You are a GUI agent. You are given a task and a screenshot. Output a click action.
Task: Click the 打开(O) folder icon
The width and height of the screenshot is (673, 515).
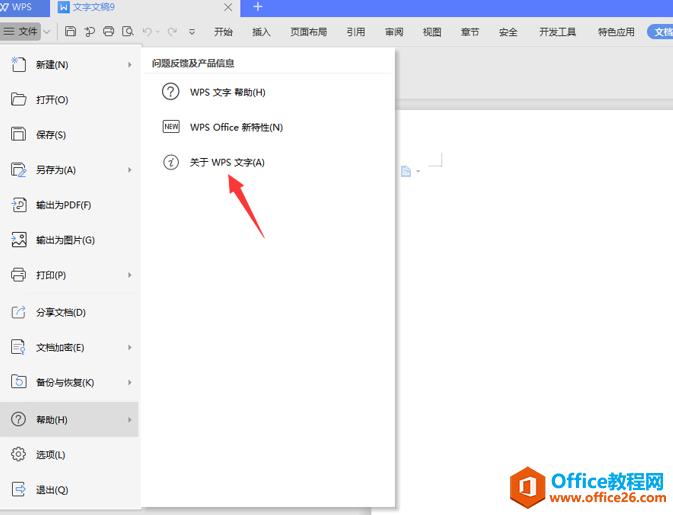click(18, 100)
